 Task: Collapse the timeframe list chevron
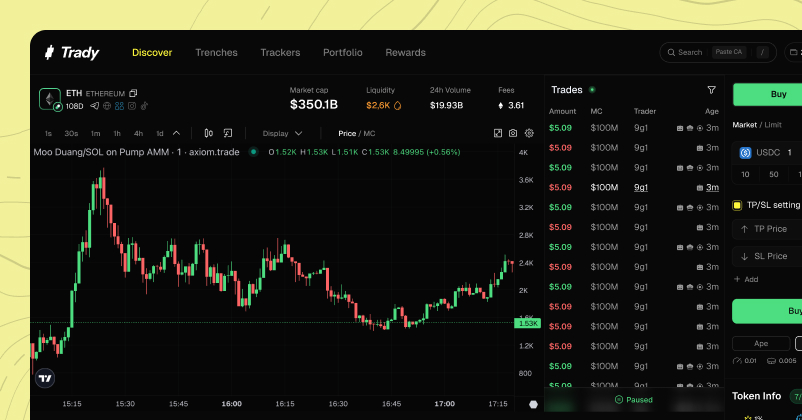click(x=176, y=133)
